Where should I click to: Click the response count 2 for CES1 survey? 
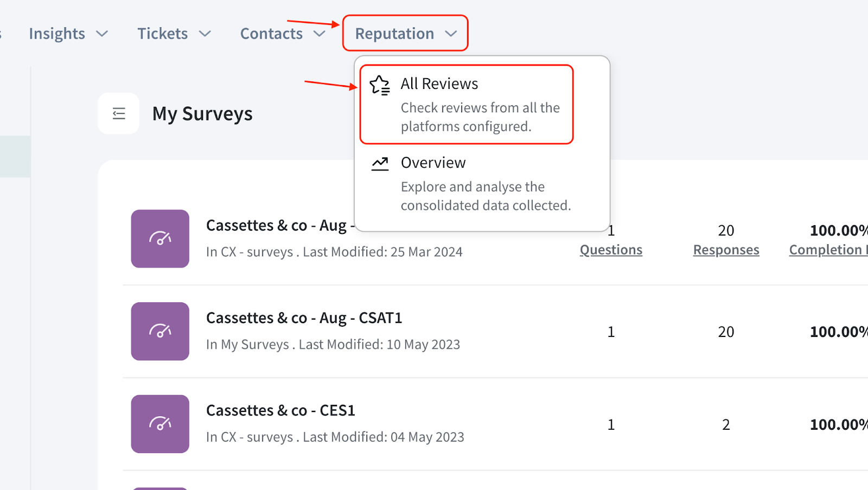726,424
